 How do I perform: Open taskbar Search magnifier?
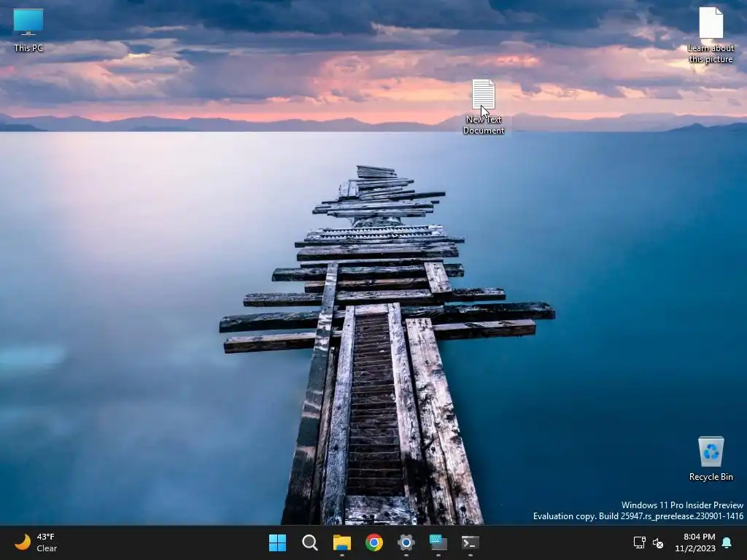(309, 542)
